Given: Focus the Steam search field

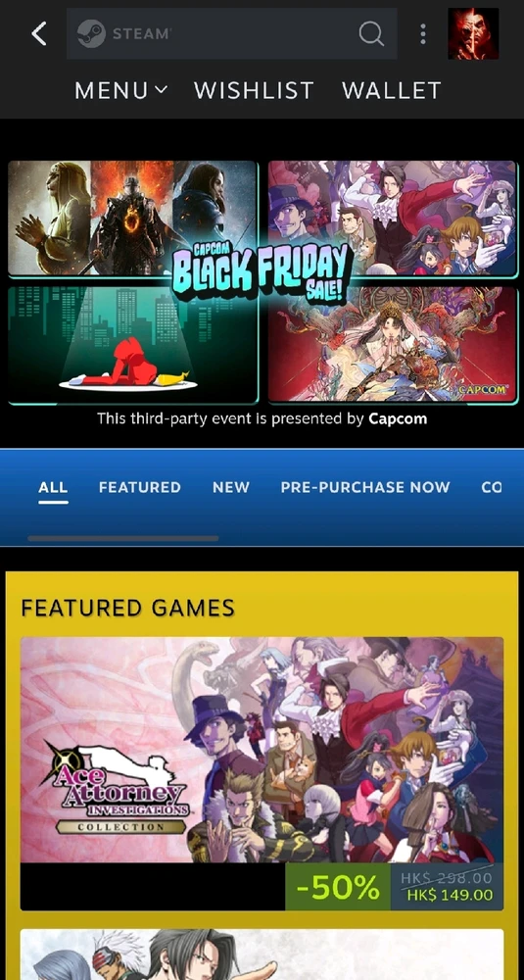Looking at the screenshot, I should click(232, 33).
